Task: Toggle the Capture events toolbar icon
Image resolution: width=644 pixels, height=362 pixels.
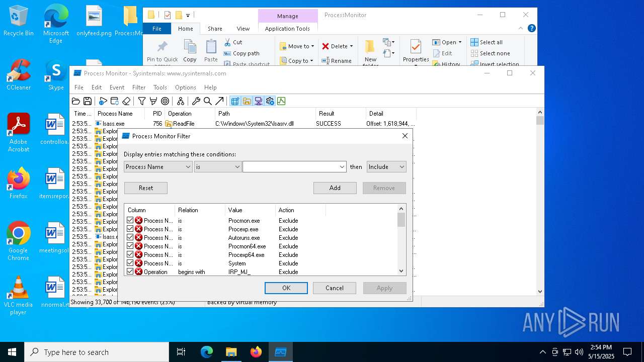Action: pyautogui.click(x=103, y=101)
